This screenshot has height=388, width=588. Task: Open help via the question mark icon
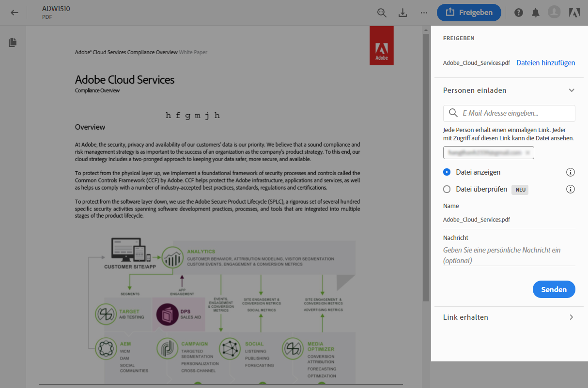[x=519, y=13]
